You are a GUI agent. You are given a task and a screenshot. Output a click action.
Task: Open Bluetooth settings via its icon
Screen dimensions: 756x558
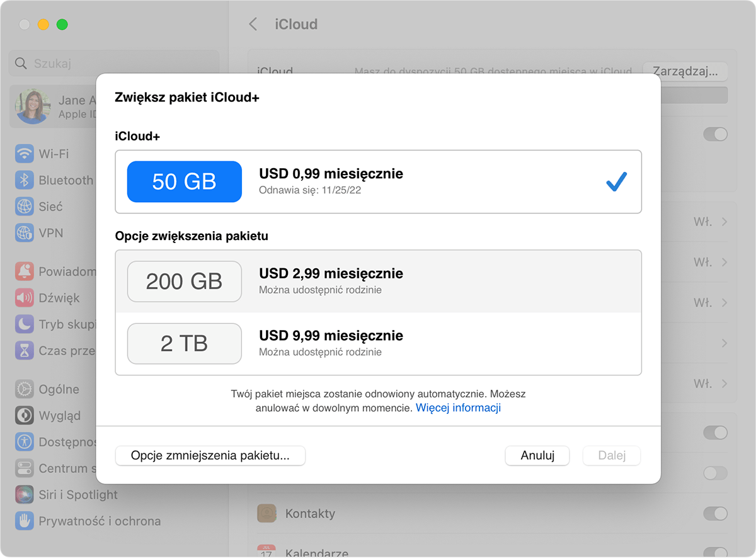coord(25,180)
